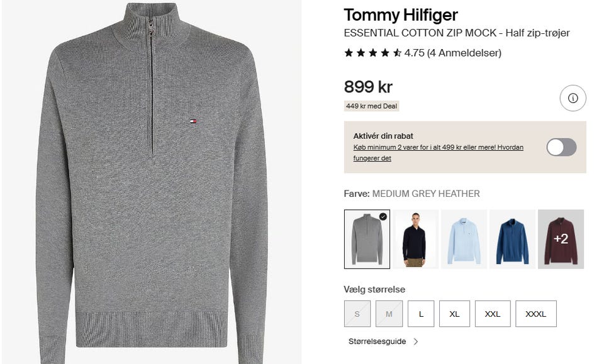Expand the Størrelsesguide chevron arrow

[x=416, y=341]
